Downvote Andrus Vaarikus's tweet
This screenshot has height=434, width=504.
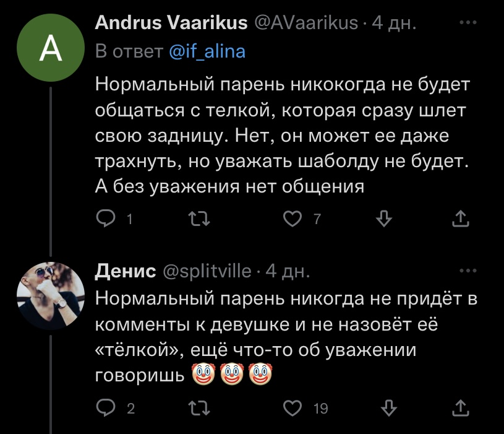[385, 217]
